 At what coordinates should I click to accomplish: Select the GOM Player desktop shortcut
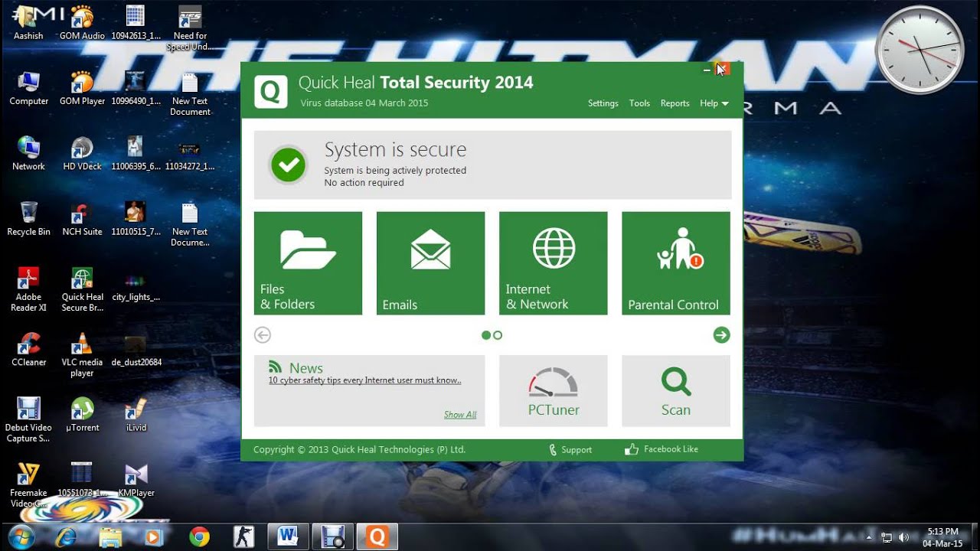coord(82,88)
